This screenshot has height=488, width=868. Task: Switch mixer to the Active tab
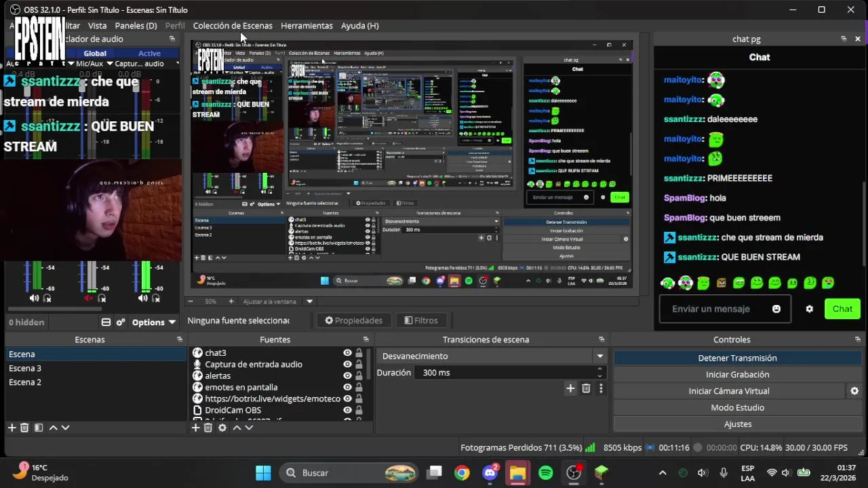point(149,54)
